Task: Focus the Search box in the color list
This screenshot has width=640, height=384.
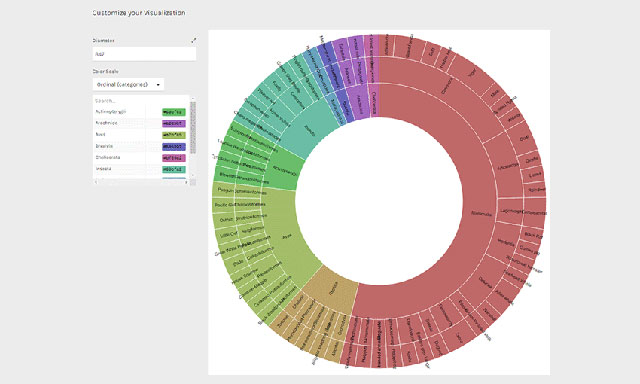Action: tap(141, 101)
